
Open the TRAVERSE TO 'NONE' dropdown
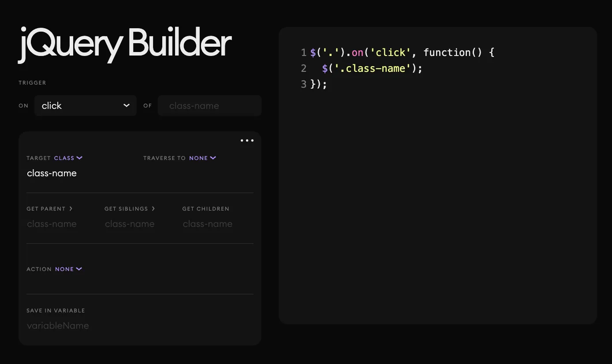pyautogui.click(x=203, y=158)
